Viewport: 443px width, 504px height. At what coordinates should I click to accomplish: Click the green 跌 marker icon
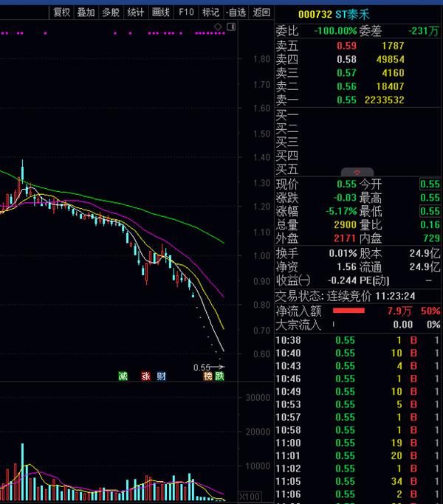[219, 376]
